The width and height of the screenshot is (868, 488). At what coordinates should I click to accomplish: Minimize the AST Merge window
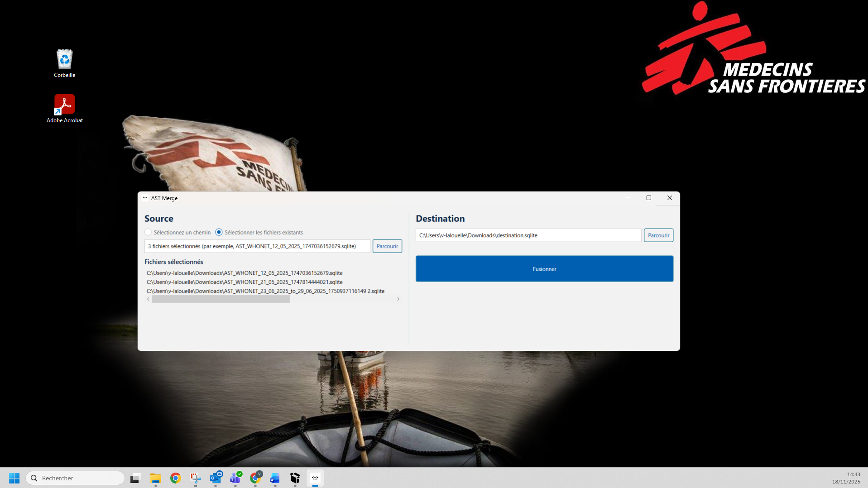[x=628, y=198]
